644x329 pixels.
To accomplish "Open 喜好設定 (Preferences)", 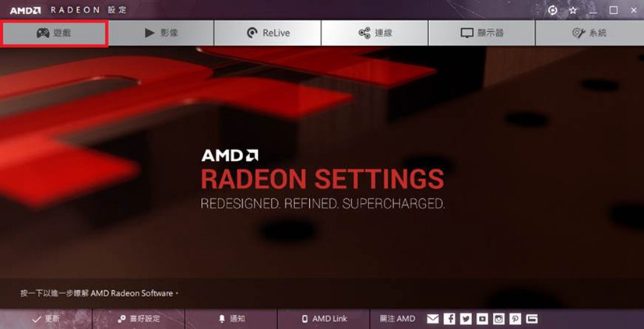I will [139, 319].
